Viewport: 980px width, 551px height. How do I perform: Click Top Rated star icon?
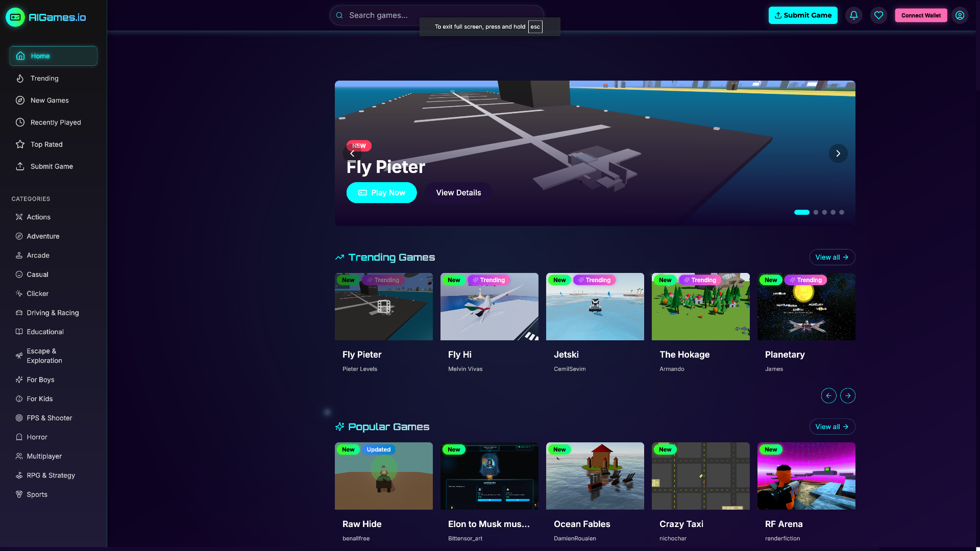click(x=20, y=144)
